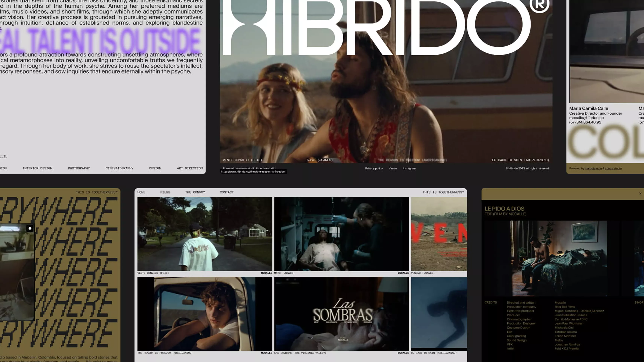The height and width of the screenshot is (362, 644).
Task: Close the Le Pido A Dios panel
Action: click(640, 194)
